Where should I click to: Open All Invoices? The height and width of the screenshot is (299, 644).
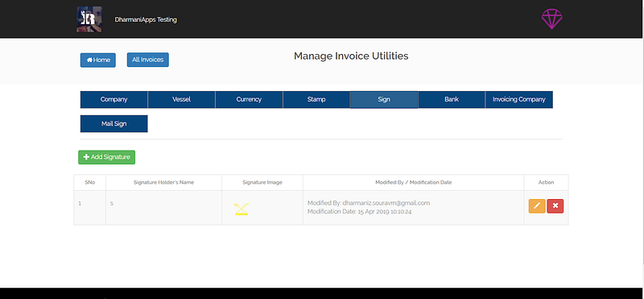coord(148,60)
